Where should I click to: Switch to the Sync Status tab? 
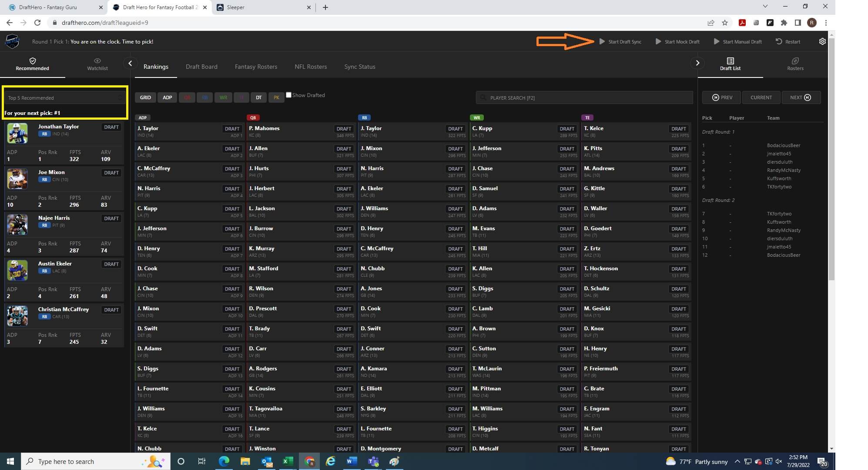[x=360, y=67]
